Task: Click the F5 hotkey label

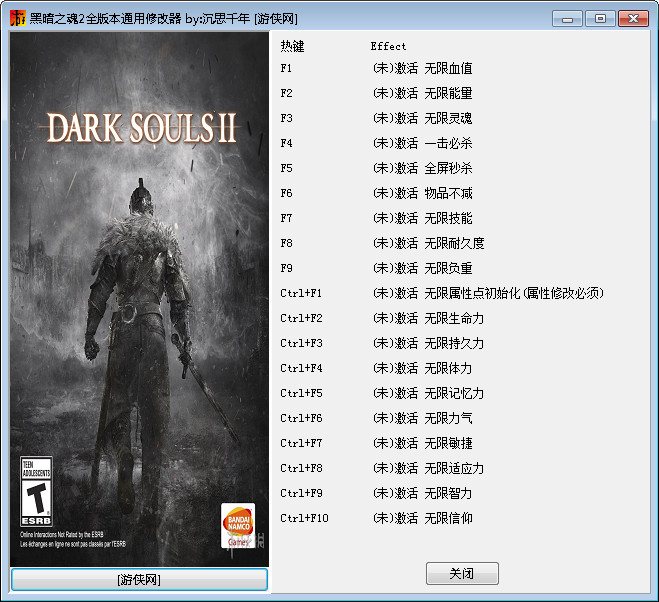Action: point(286,168)
